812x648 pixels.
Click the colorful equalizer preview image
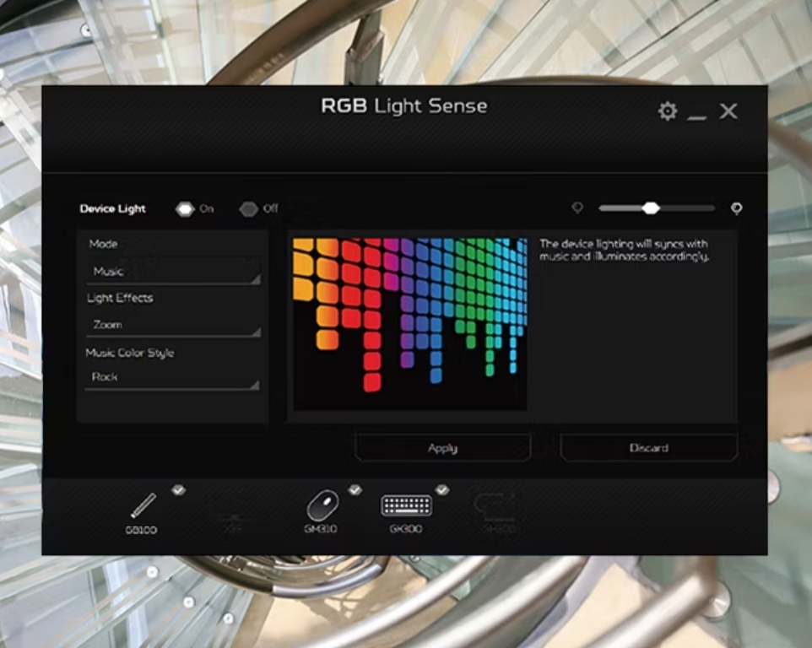[x=409, y=324]
